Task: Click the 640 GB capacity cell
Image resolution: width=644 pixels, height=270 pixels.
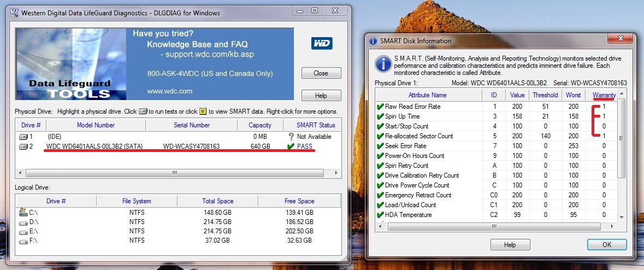Action: tap(261, 146)
